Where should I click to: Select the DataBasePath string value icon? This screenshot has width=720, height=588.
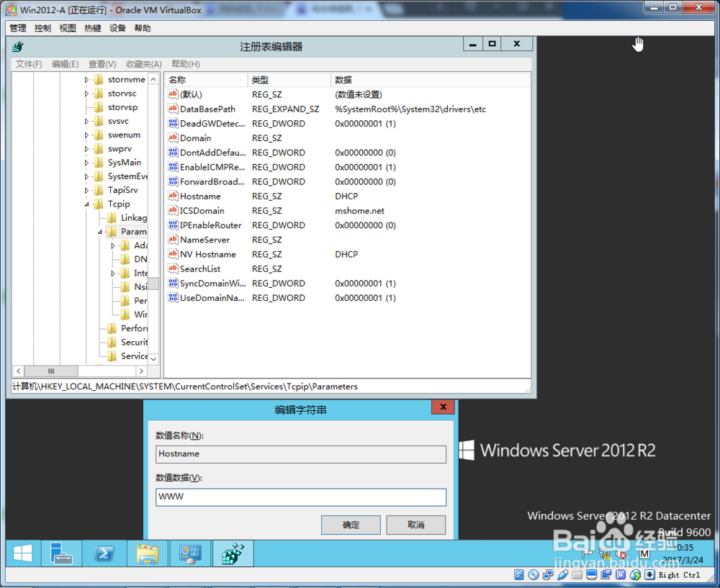(173, 109)
